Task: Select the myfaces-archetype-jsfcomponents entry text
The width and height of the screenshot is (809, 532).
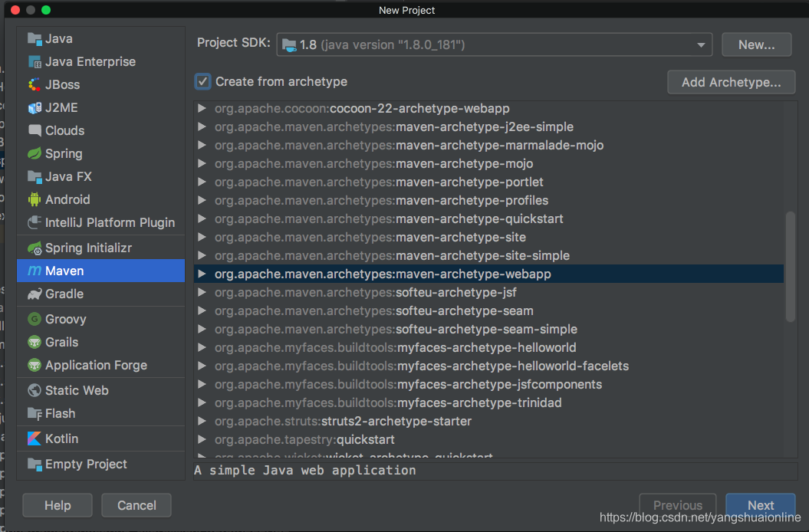Action: coord(408,384)
